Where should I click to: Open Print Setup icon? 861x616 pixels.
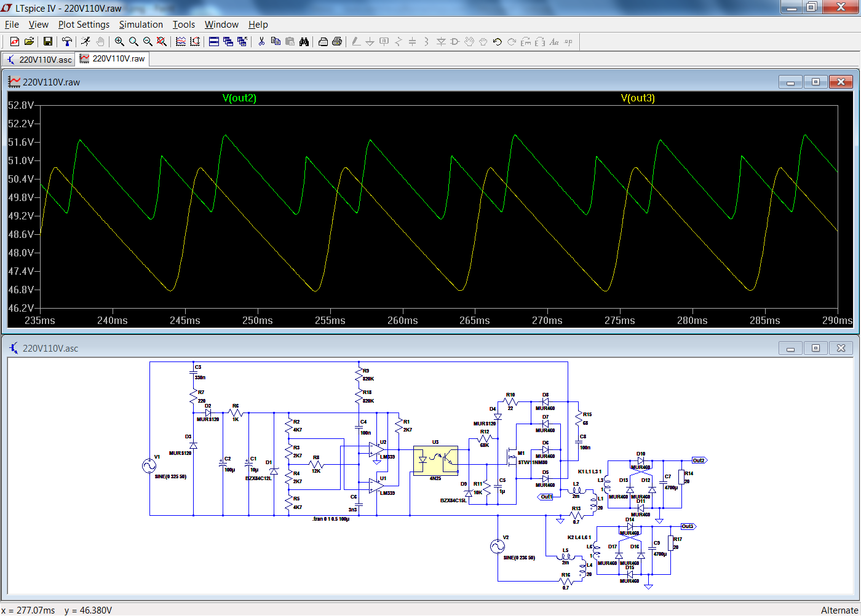323,42
